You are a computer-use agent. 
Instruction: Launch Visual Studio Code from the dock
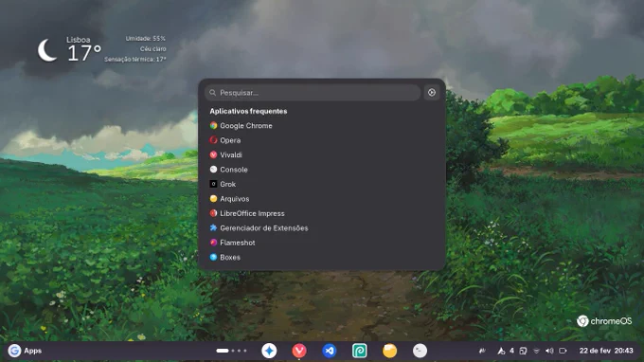pos(330,351)
